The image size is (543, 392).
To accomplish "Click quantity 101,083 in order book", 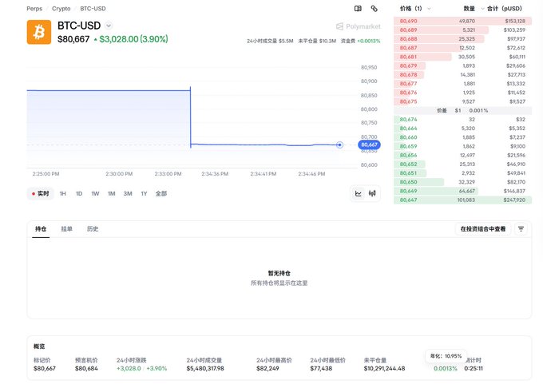I will pos(466,200).
